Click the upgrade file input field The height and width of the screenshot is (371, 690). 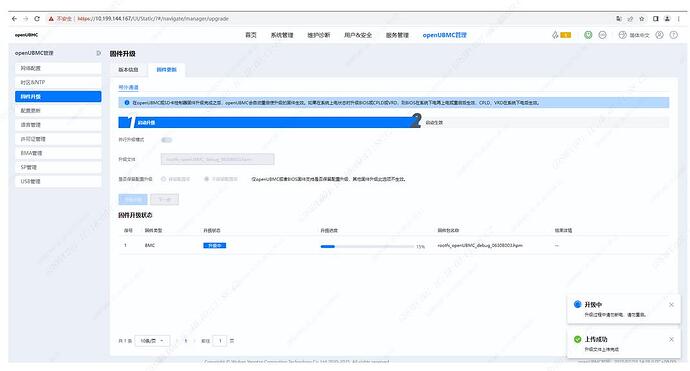[217, 159]
